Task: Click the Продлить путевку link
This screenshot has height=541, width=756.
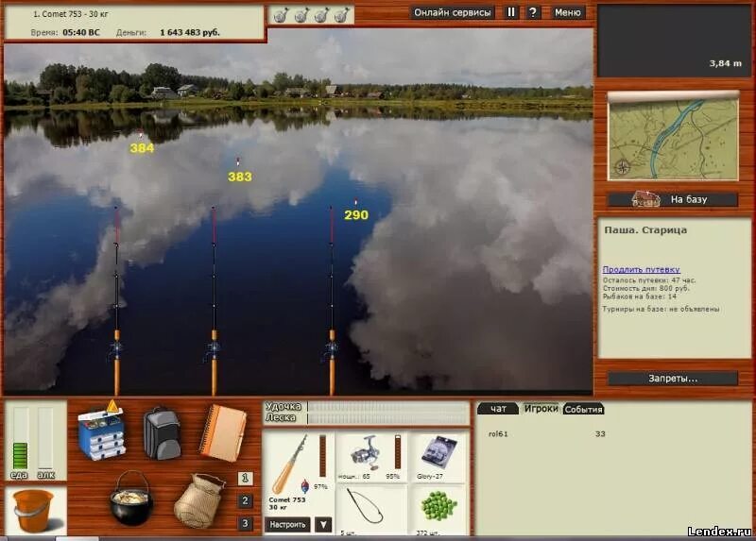Action: point(642,269)
